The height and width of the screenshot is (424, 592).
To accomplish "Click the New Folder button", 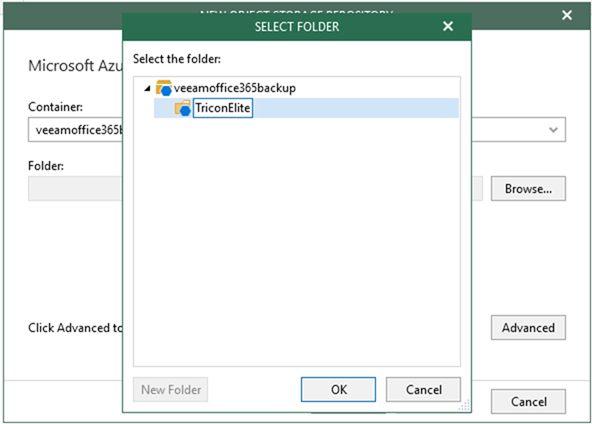I will click(x=171, y=389).
